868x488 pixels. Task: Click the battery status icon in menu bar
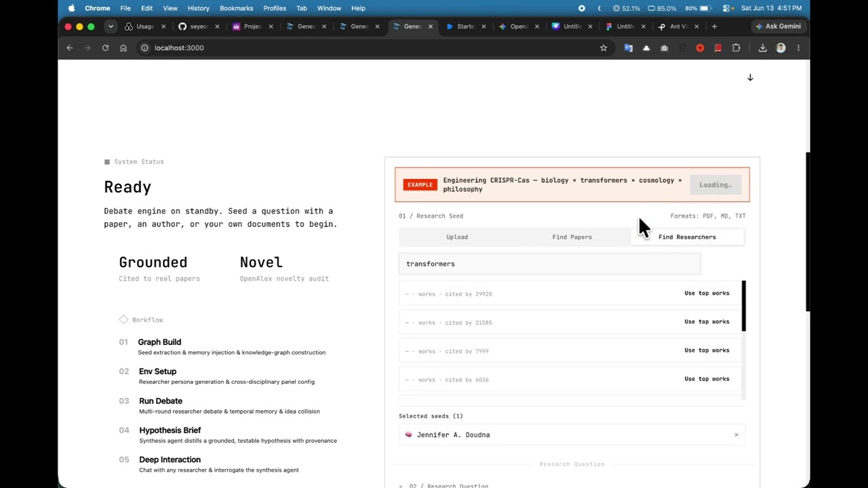tap(705, 8)
